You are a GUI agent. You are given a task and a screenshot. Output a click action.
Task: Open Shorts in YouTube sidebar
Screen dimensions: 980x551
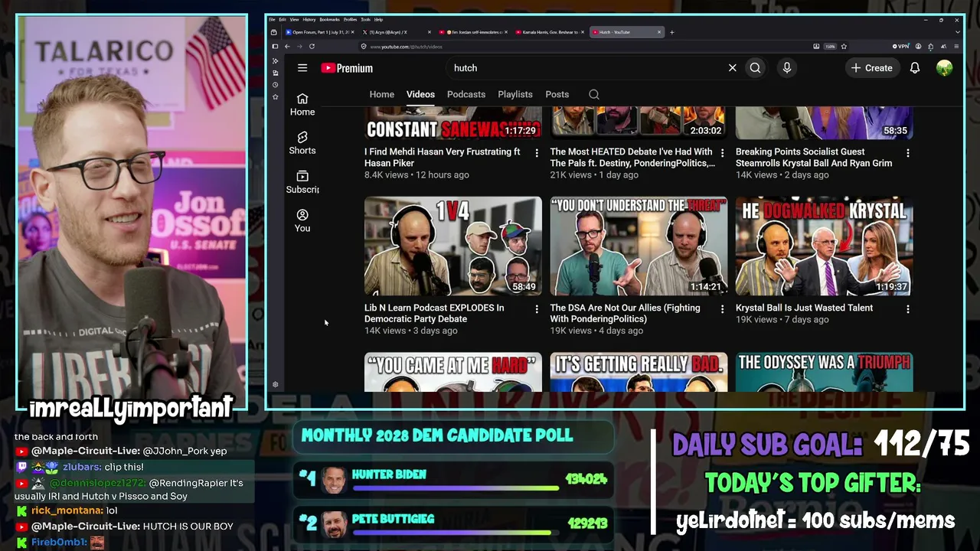click(302, 142)
